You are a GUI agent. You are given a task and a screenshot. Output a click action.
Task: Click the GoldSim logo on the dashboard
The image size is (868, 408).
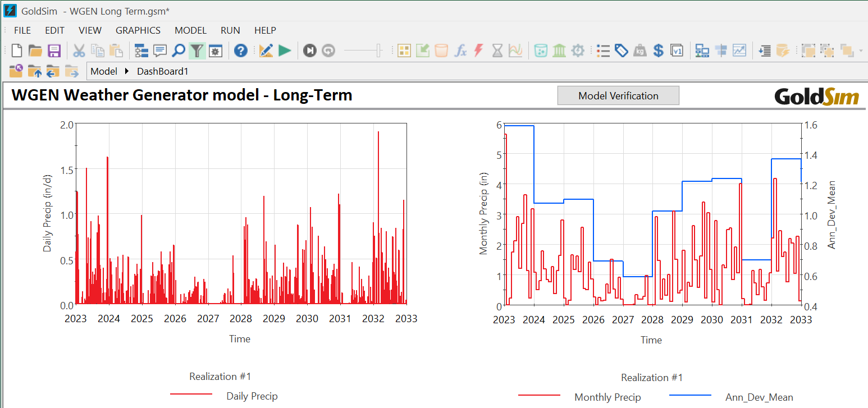pyautogui.click(x=816, y=97)
